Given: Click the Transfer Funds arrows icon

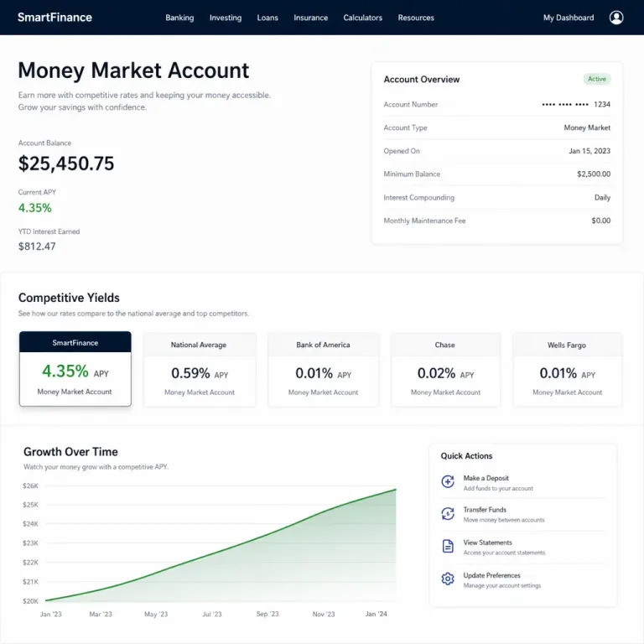Looking at the screenshot, I should click(x=448, y=513).
